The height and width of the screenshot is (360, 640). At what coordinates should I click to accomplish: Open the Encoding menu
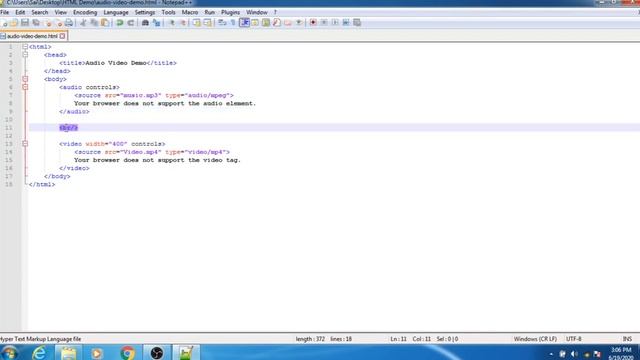point(85,13)
